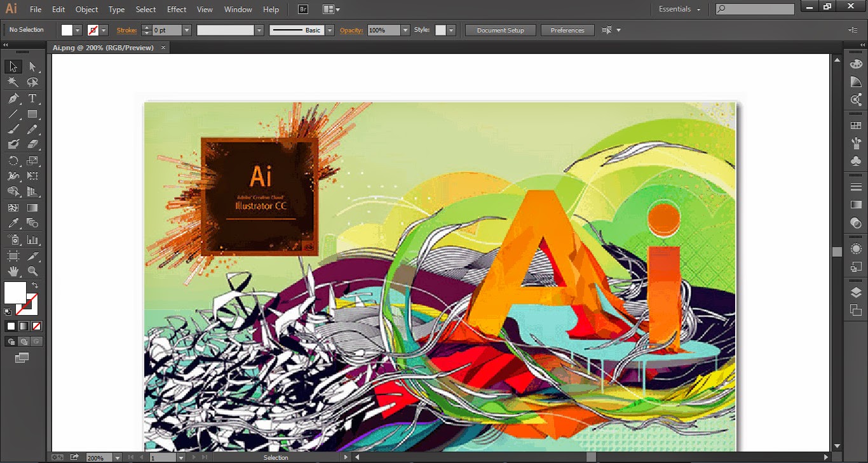Open the Brushes panel

click(x=856, y=144)
